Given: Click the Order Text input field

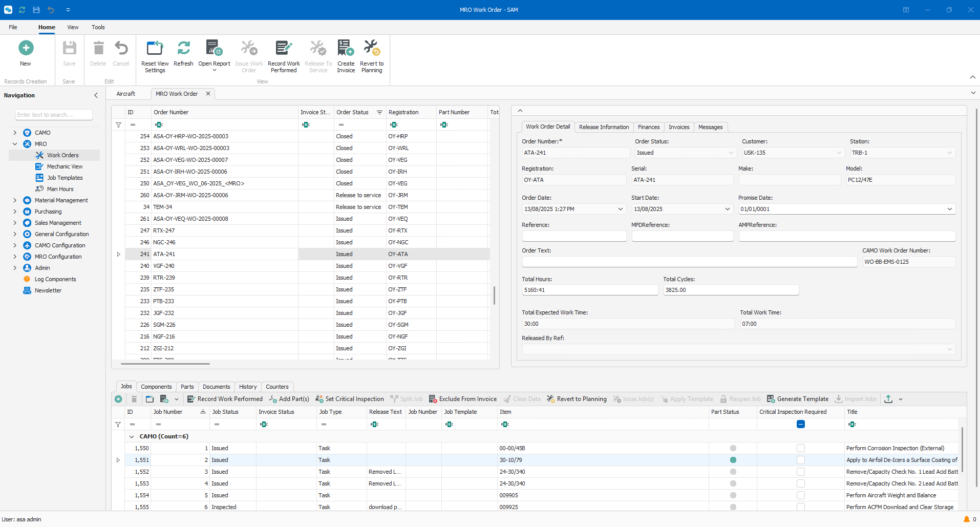Looking at the screenshot, I should click(689, 262).
